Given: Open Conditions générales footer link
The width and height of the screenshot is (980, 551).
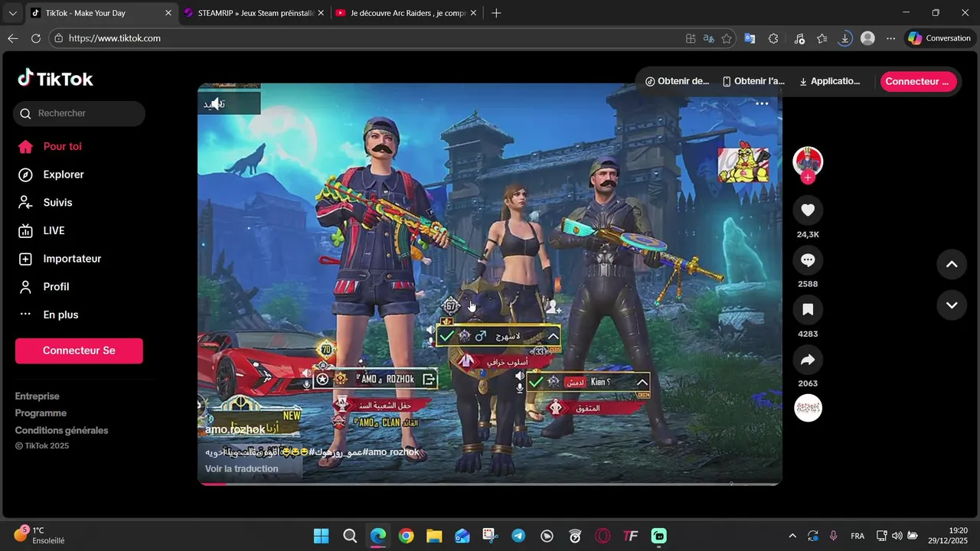Looking at the screenshot, I should [61, 430].
